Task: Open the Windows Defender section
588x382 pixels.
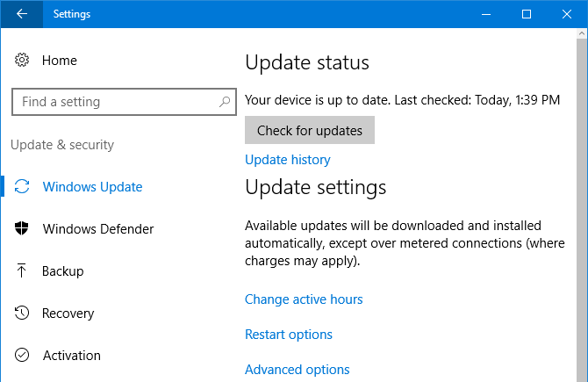Action: [98, 228]
